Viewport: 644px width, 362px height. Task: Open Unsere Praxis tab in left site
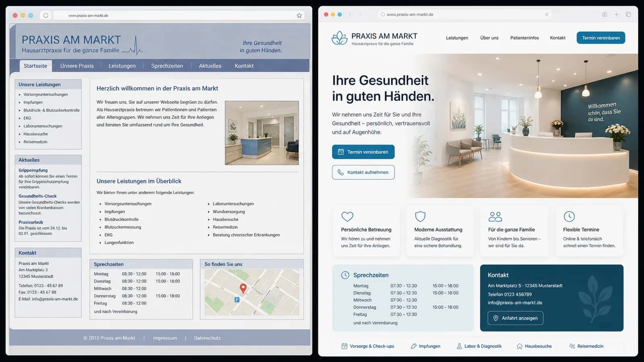[77, 66]
